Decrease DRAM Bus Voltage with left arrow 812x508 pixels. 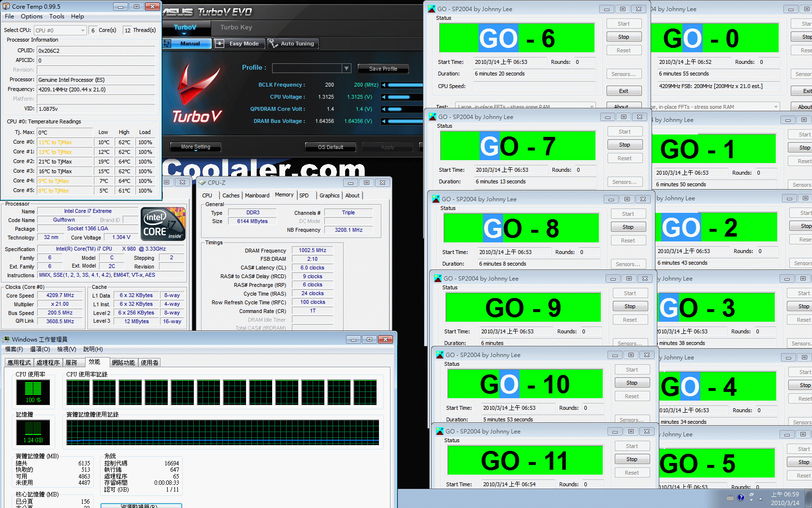coord(384,121)
